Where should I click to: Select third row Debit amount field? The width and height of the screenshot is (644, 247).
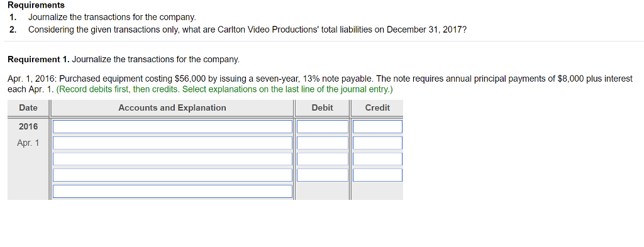click(x=323, y=159)
